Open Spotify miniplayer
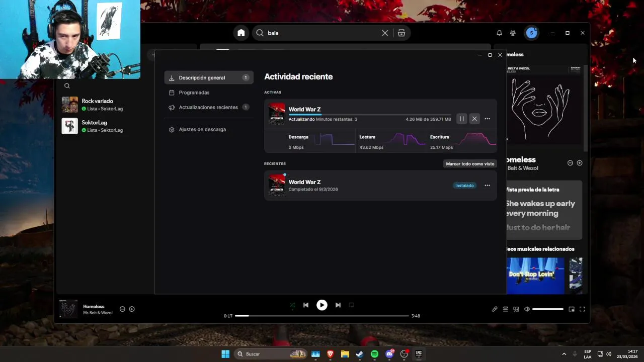The height and width of the screenshot is (362, 644). (572, 309)
